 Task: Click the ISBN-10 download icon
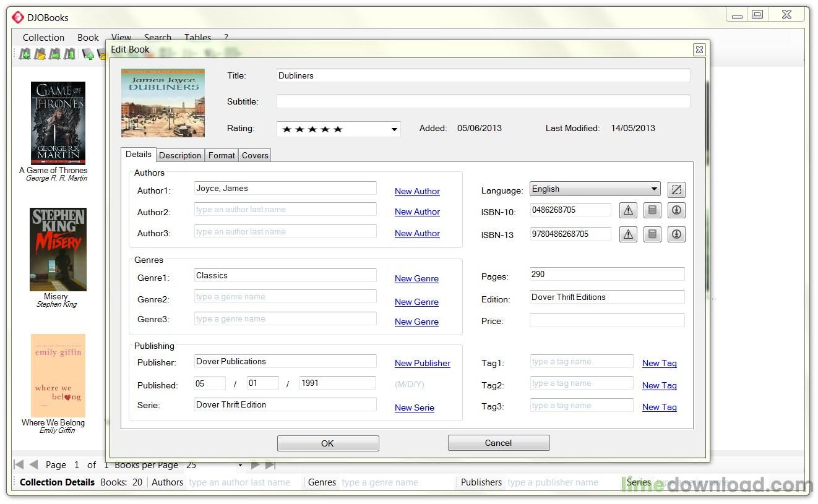676,211
